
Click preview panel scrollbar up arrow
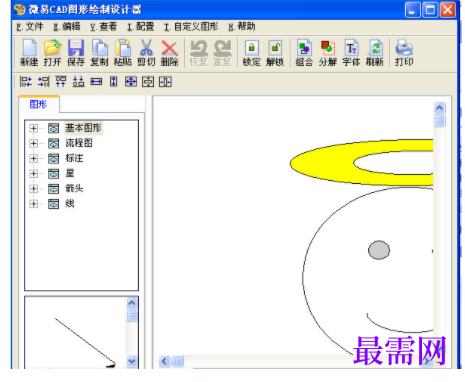tap(132, 303)
